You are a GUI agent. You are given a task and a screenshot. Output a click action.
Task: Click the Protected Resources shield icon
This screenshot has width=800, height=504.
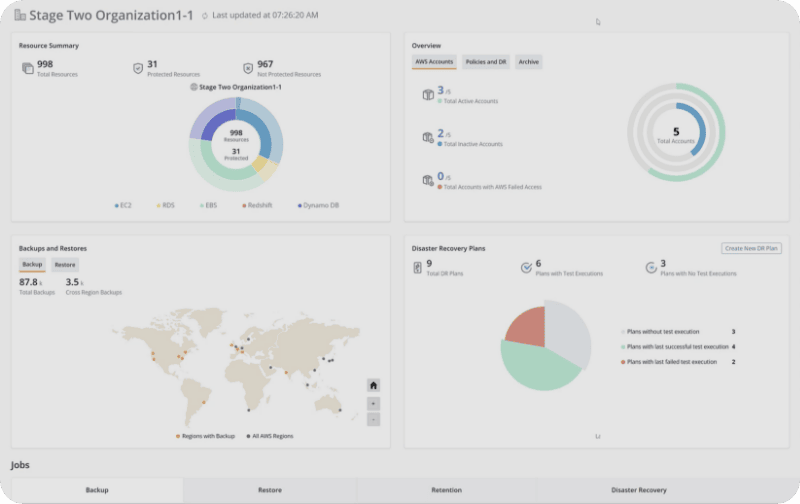pyautogui.click(x=138, y=68)
